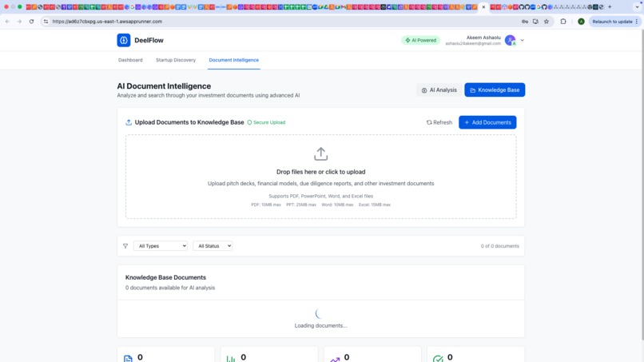This screenshot has width=644, height=362.
Task: Click the checkmark circle stat icon
Action: point(438,359)
